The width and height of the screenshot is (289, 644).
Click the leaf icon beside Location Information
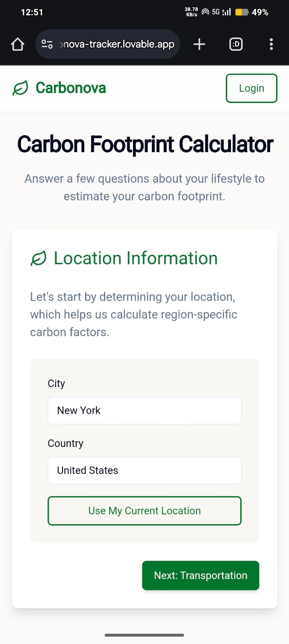click(39, 258)
